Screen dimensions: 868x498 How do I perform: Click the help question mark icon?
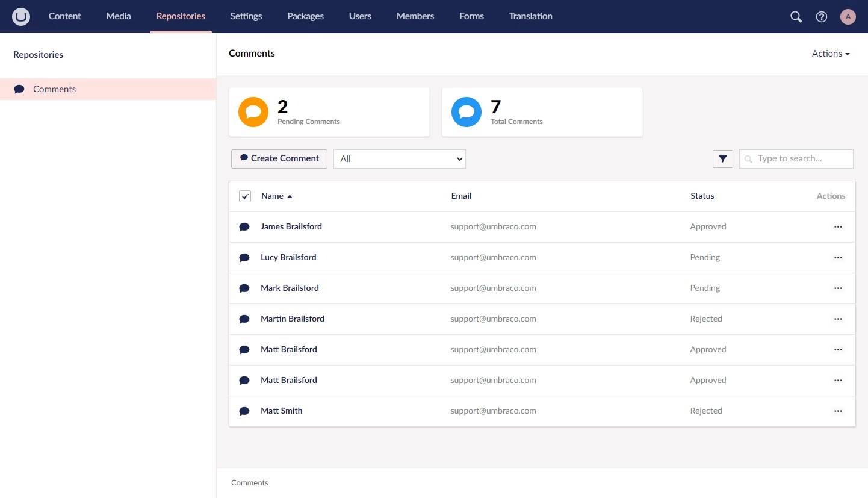821,16
